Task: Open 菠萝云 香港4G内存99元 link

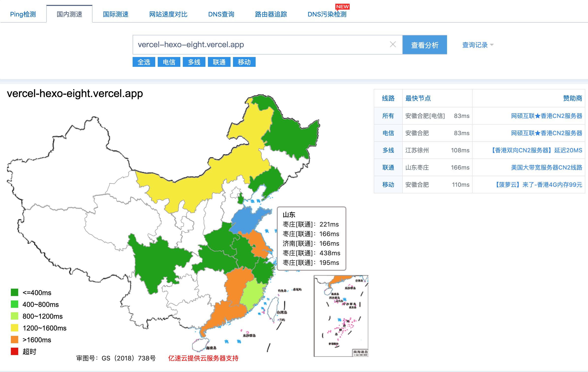Action: tap(538, 185)
